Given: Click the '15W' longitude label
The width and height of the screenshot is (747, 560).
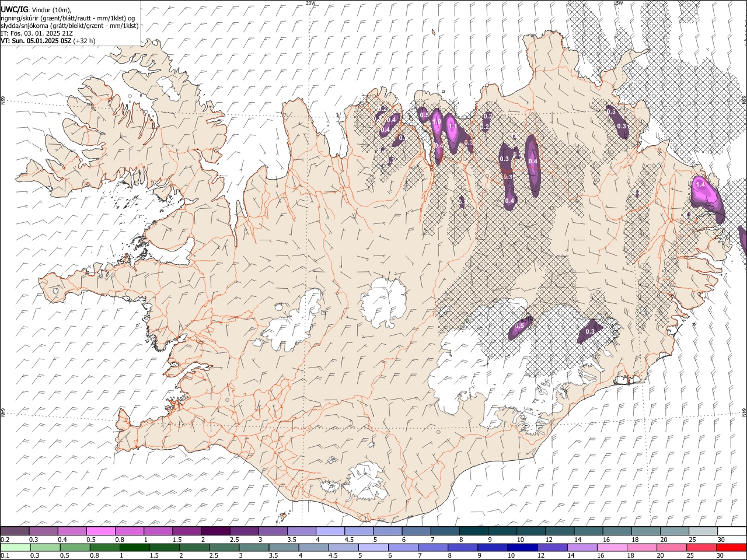Looking at the screenshot, I should point(617,3).
